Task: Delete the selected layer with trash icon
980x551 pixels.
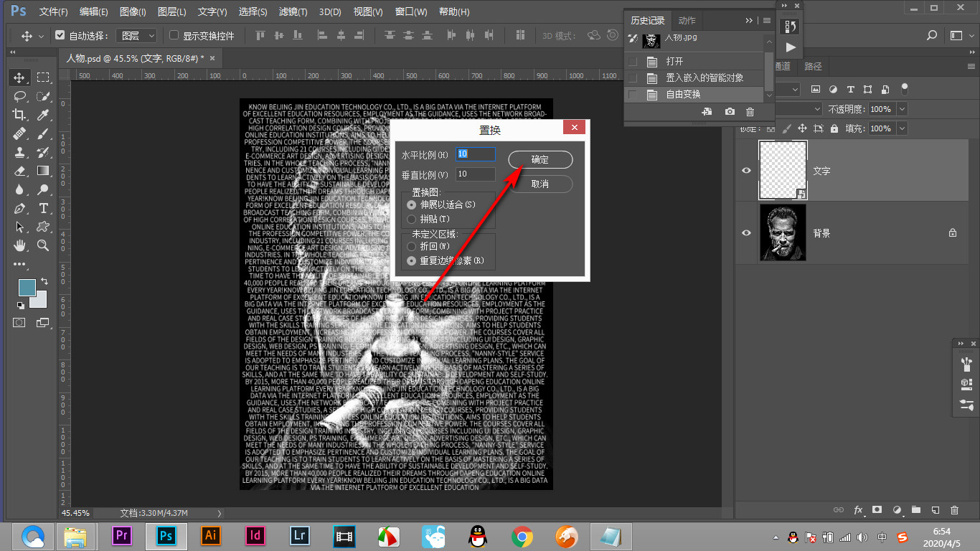Action: coord(954,510)
